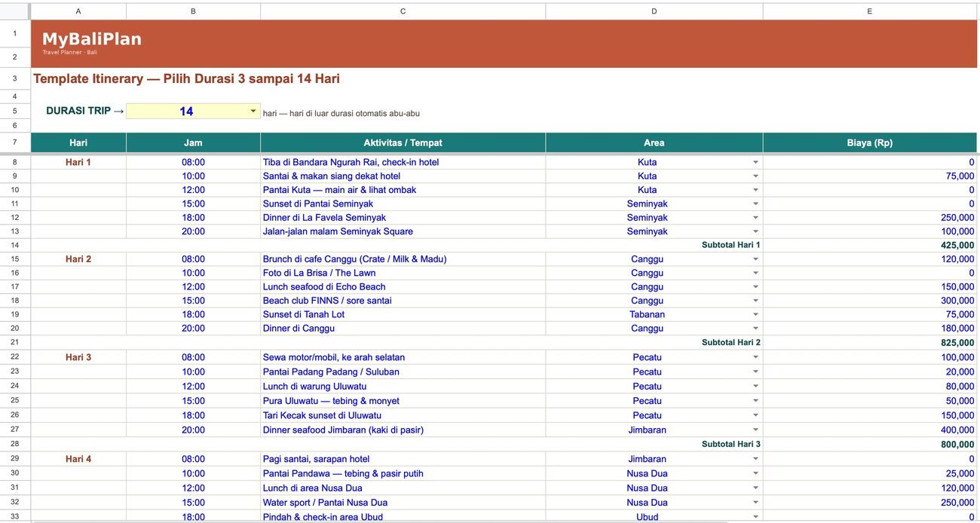Screen dimensions: 980x523
Task: Click the Subtotal Hari 3 label
Action: click(x=730, y=444)
